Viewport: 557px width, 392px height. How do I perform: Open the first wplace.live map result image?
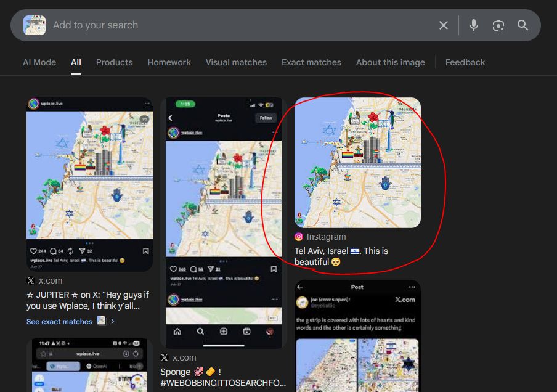point(89,184)
